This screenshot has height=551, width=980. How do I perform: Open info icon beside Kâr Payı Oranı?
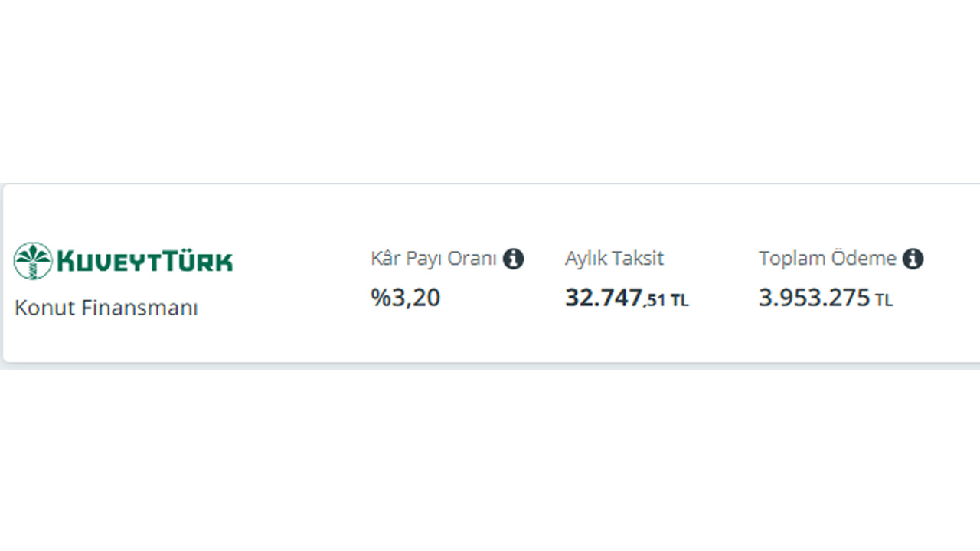click(513, 259)
